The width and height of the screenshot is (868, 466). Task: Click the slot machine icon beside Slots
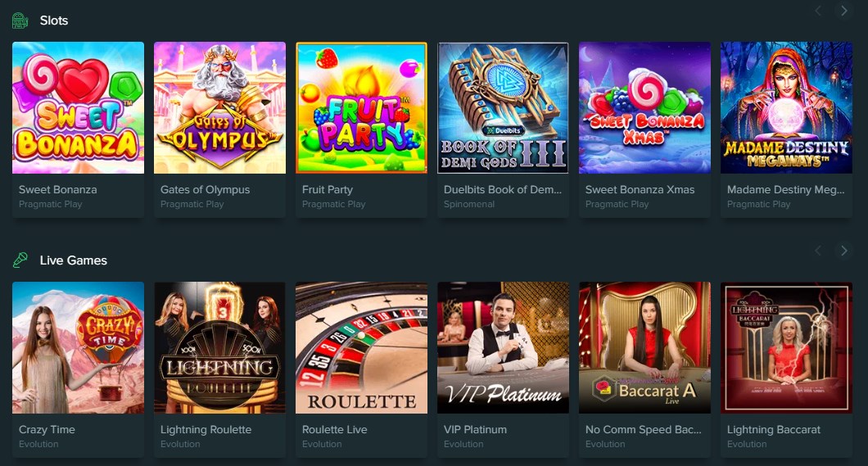20,20
